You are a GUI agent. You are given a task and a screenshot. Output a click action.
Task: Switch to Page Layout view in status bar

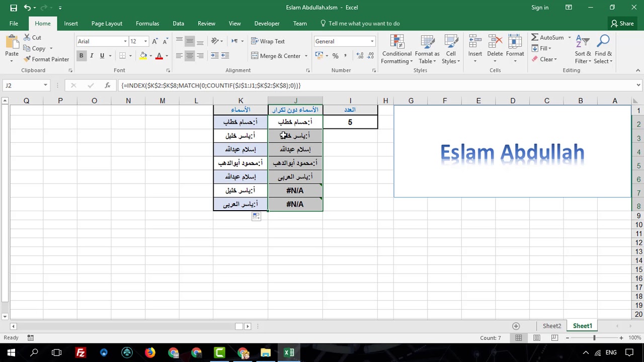tap(537, 338)
